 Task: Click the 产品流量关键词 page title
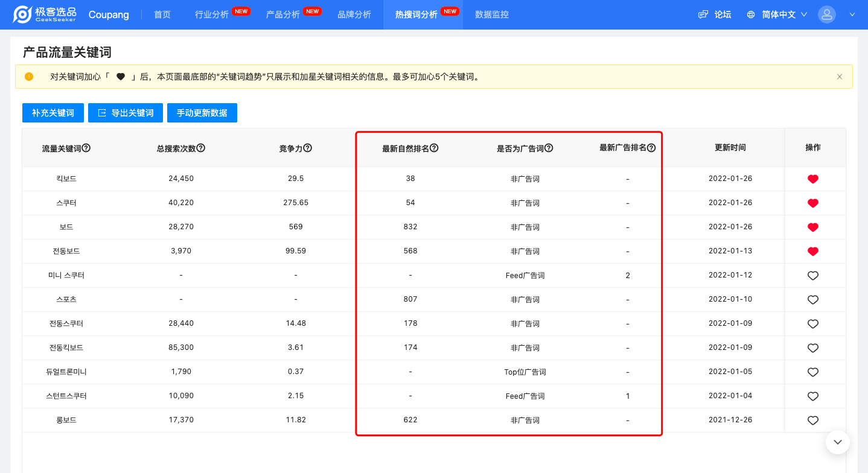click(67, 52)
